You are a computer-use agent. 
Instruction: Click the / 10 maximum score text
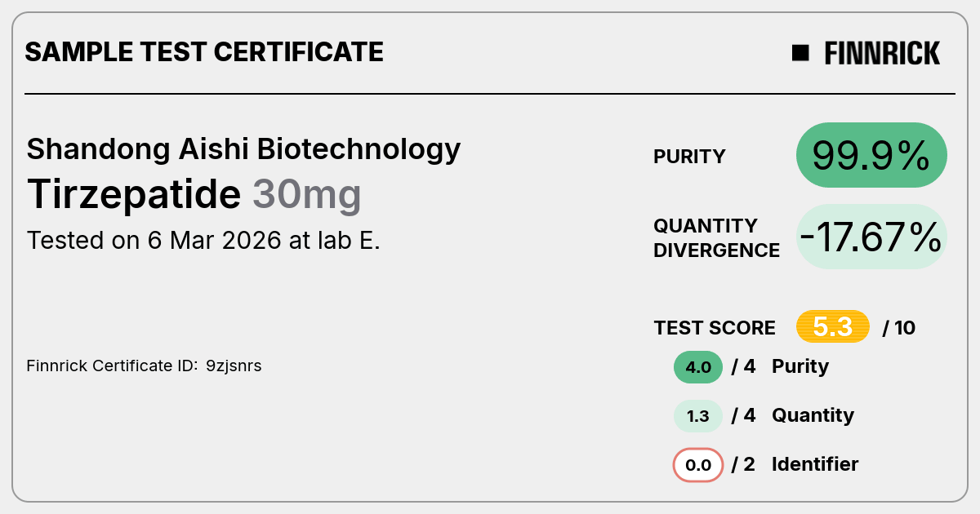(899, 328)
